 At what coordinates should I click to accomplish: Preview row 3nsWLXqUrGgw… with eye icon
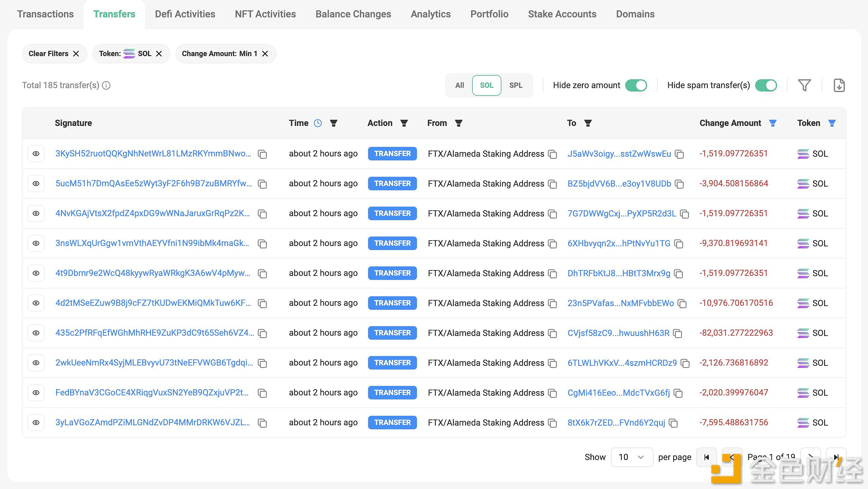(36, 243)
